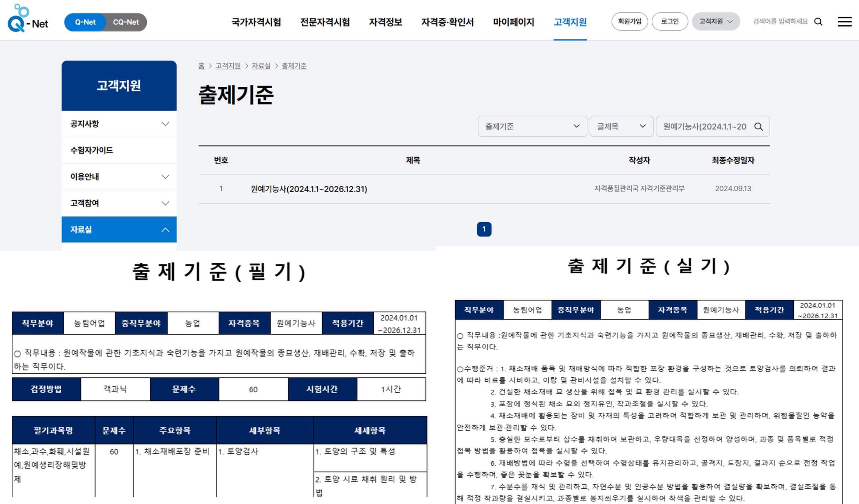Click the board search magnifier icon
859x504 pixels.
click(759, 127)
